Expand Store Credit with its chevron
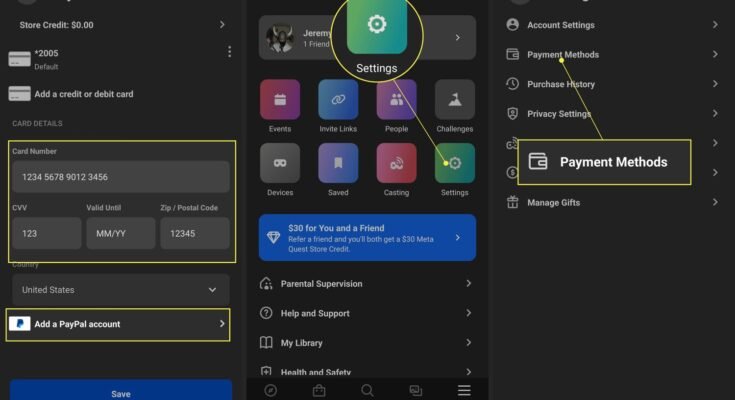 point(222,24)
